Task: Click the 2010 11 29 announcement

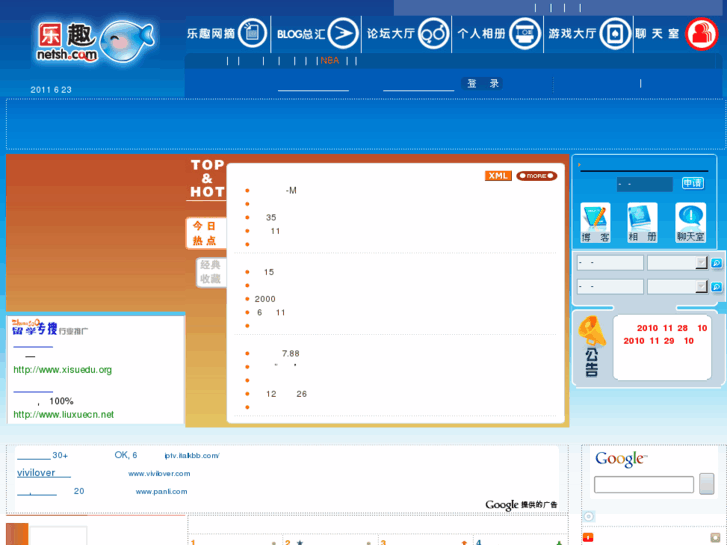Action: [x=658, y=341]
